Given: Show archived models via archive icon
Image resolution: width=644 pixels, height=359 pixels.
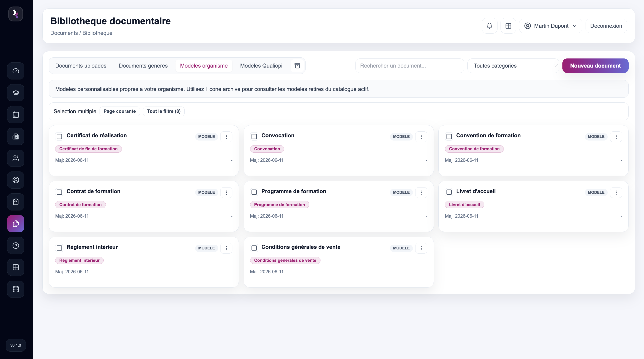Looking at the screenshot, I should pyautogui.click(x=297, y=66).
